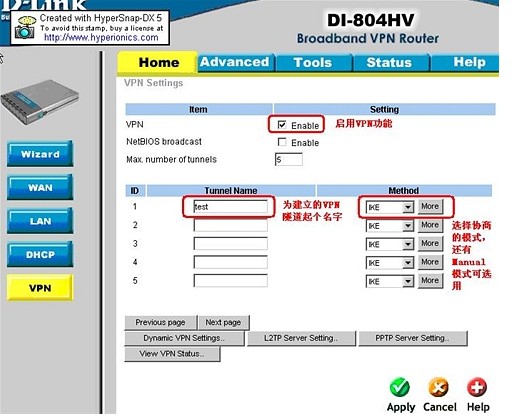
Task: Open the WAN sidebar page
Action: pos(40,187)
